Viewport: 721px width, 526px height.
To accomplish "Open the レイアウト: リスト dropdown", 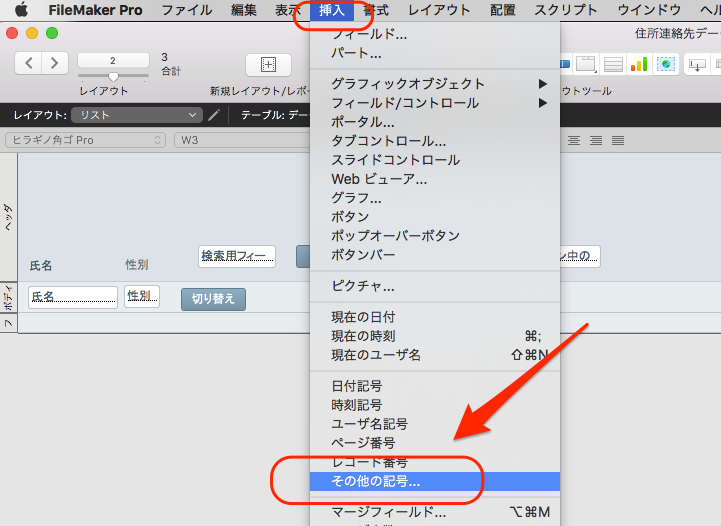I will pos(137,115).
